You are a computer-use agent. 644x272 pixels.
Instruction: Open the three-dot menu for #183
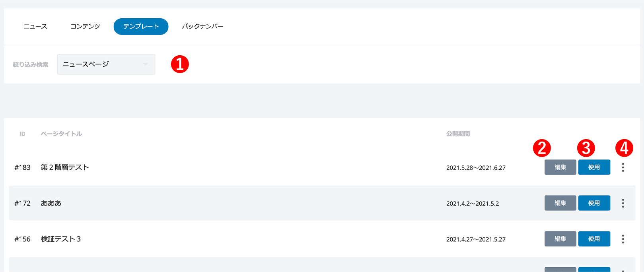[x=623, y=167]
